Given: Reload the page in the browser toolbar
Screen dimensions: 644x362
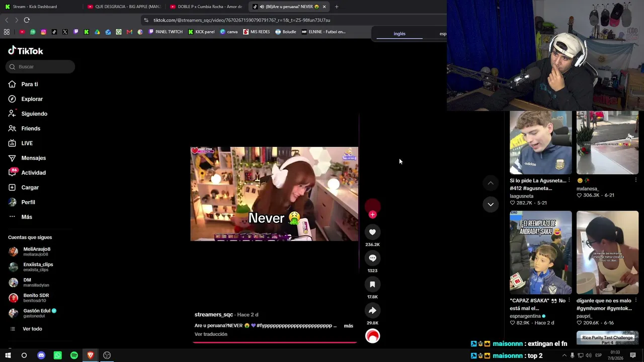Looking at the screenshot, I should 27,20.
